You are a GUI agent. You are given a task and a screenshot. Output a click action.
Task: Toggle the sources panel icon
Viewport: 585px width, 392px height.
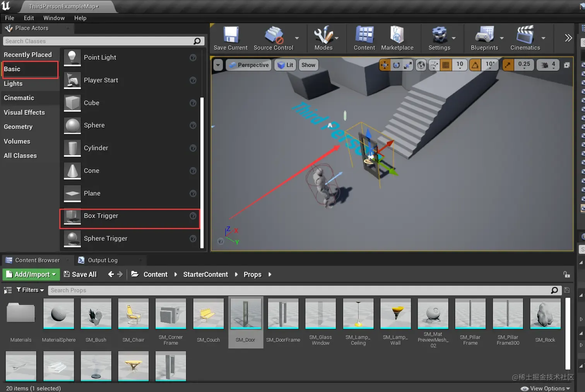[8, 290]
